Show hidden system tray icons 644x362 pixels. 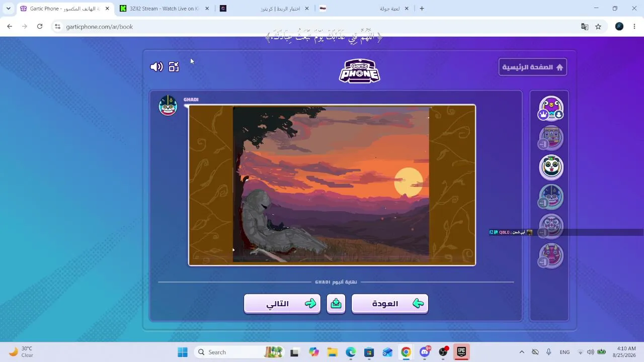[522, 352]
